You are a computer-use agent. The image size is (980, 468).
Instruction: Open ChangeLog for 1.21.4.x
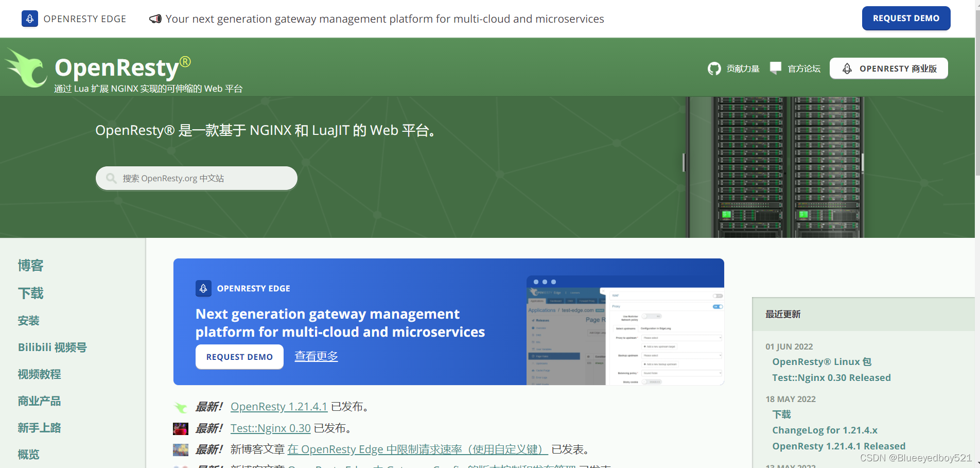click(x=825, y=430)
